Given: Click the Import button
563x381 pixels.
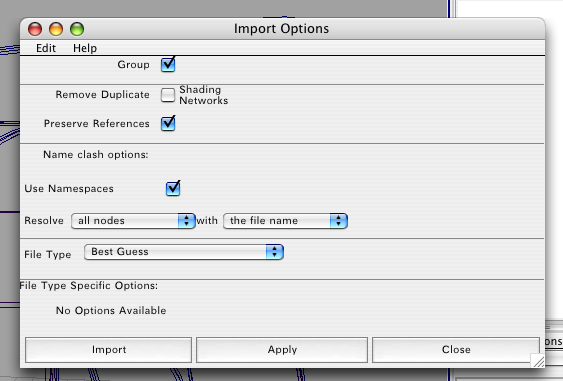Looking at the screenshot, I should [x=108, y=350].
